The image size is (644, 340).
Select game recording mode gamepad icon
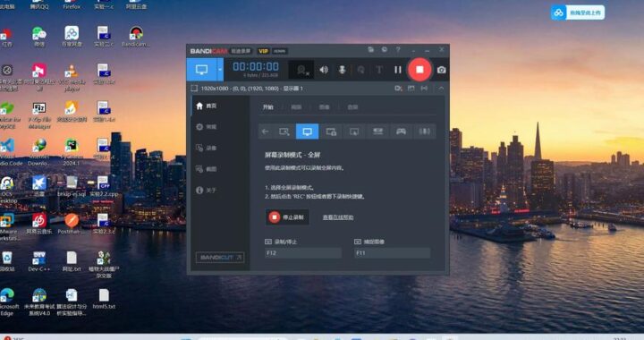point(401,132)
